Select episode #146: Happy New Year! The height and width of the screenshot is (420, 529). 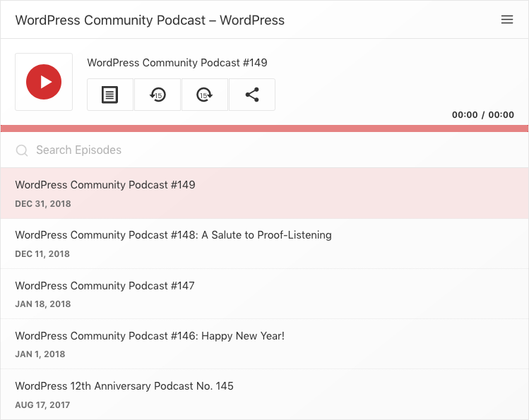264,344
